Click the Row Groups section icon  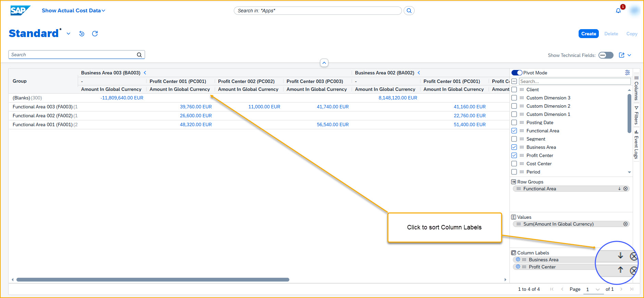click(514, 182)
